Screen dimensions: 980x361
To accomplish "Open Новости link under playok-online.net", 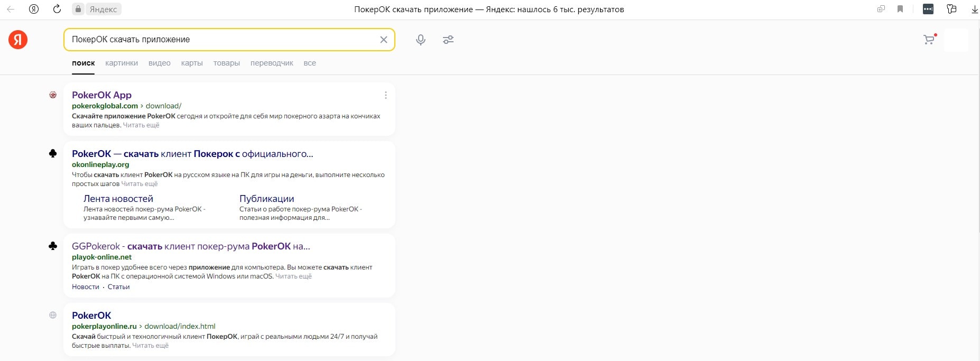I will pos(86,287).
